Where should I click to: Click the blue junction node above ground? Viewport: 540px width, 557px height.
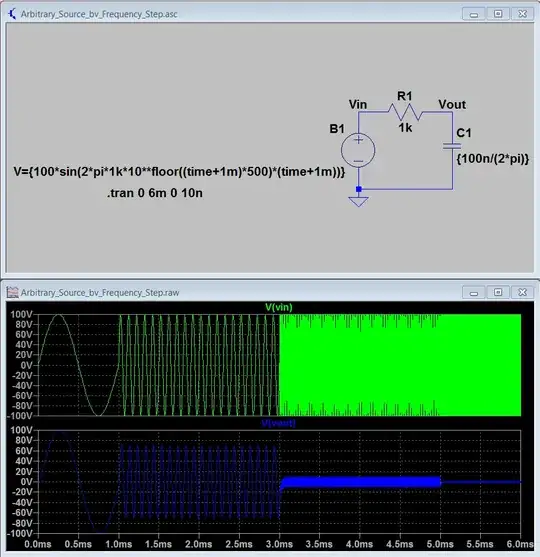coord(358,189)
